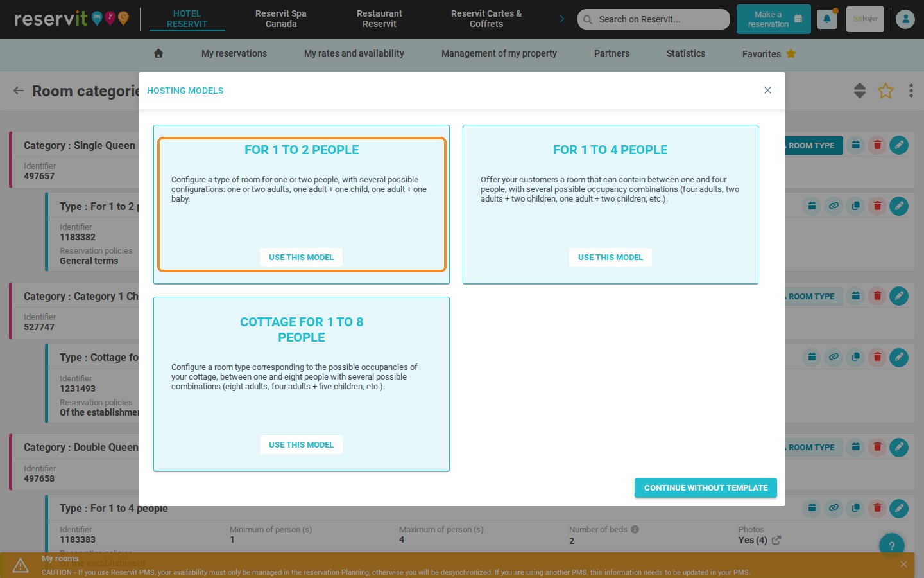Click the favorites star icon on Room categories

pos(886,91)
